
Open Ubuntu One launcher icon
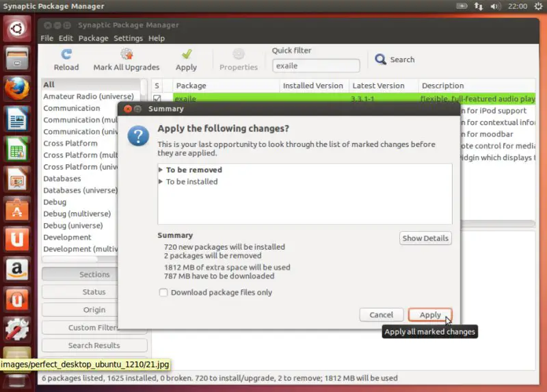pyautogui.click(x=16, y=239)
